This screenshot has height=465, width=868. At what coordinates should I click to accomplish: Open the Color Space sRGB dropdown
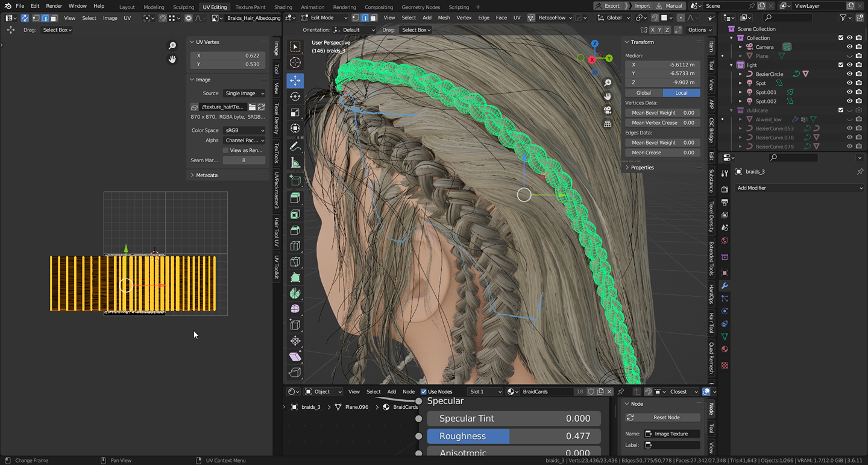pyautogui.click(x=244, y=130)
